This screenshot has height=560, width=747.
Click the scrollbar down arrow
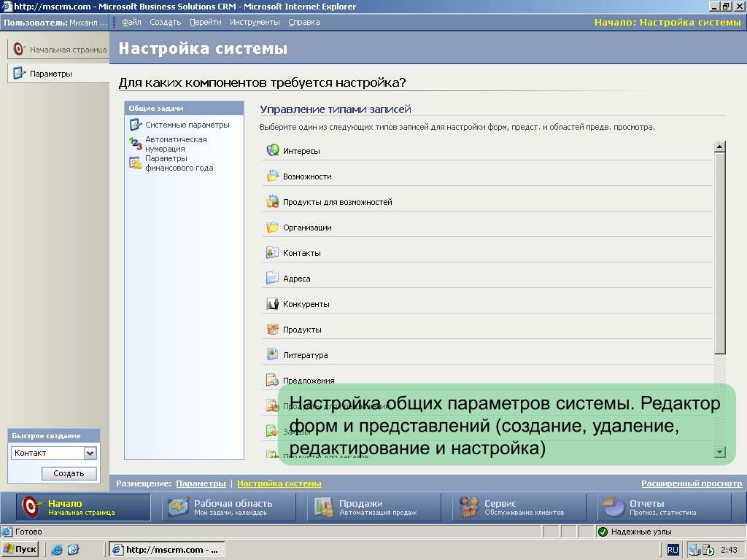[719, 452]
